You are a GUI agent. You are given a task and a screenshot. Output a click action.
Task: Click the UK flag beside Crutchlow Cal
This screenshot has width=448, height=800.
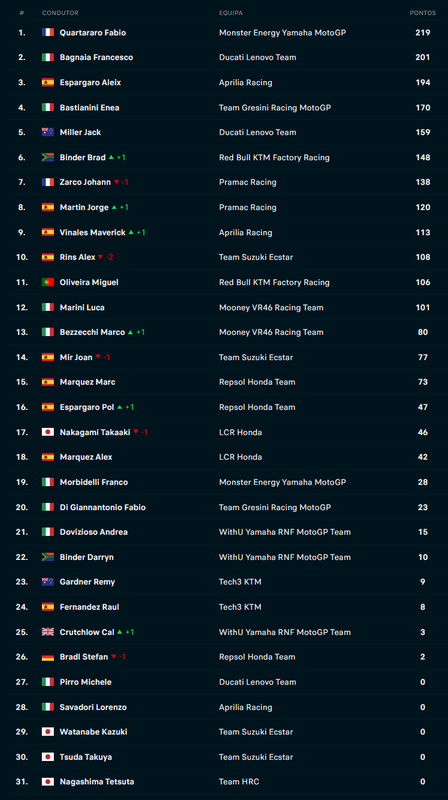pyautogui.click(x=47, y=632)
